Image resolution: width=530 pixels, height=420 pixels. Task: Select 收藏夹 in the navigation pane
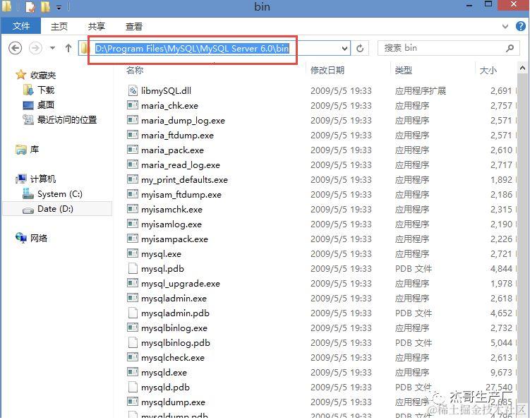(42, 75)
